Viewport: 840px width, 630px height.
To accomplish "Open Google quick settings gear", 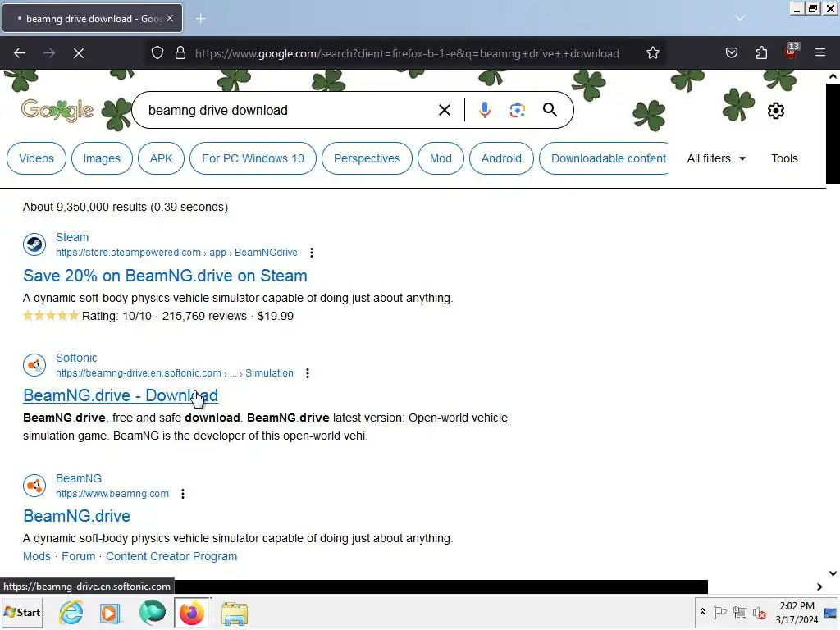I will click(x=776, y=111).
